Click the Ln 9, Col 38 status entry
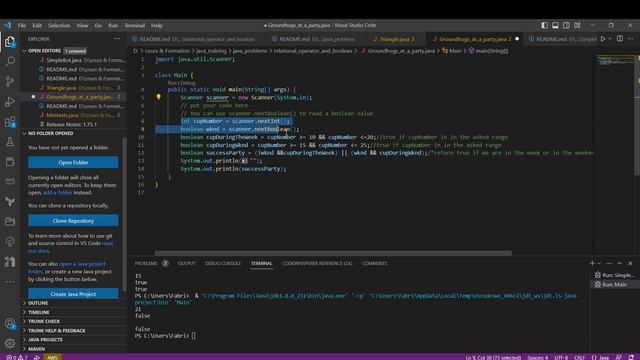640x360 pixels. coord(493,357)
